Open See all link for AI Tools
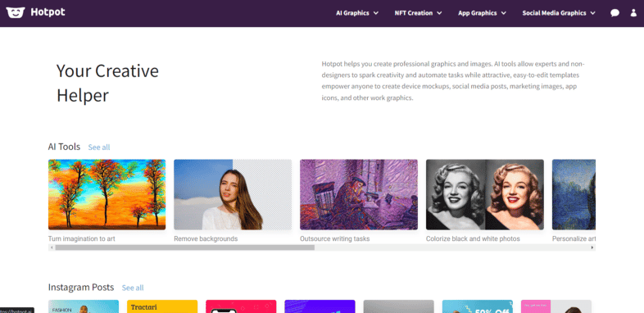Viewport: 644px width, 313px height. coord(99,147)
